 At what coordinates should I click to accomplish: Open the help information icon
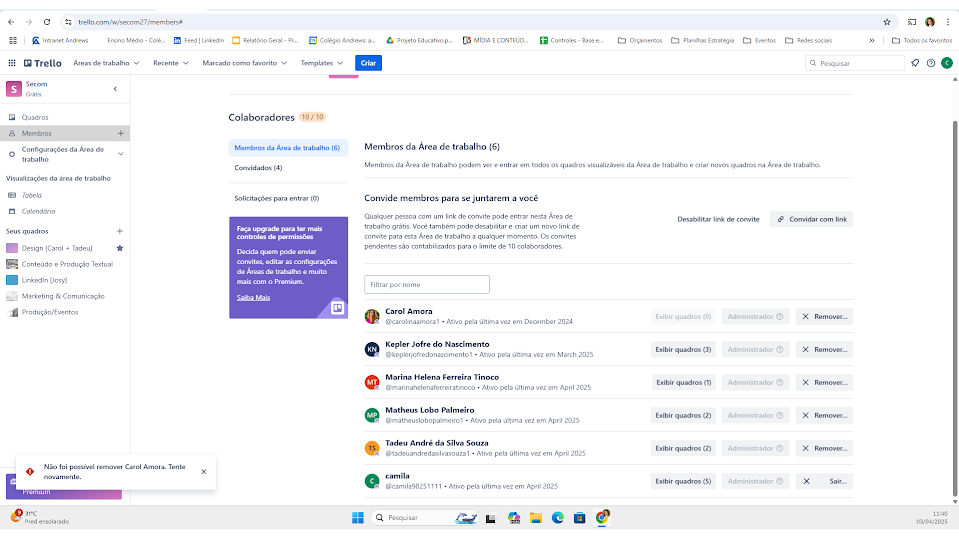[931, 63]
